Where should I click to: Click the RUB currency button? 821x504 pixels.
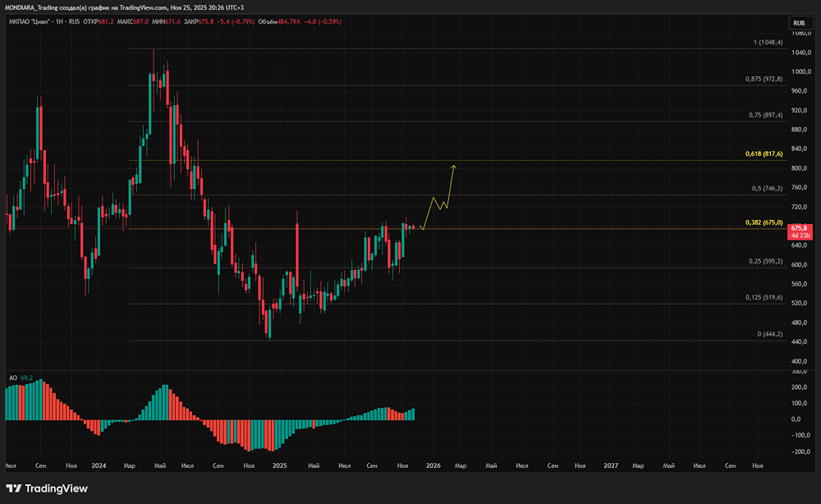click(x=799, y=23)
